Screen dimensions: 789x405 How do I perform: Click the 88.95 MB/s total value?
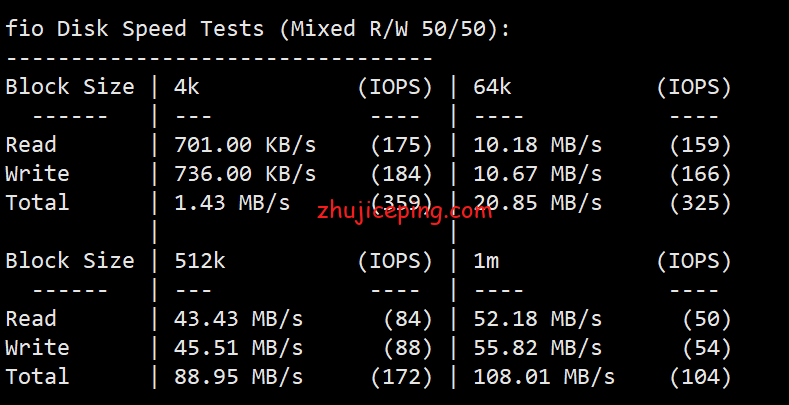pyautogui.click(x=239, y=377)
